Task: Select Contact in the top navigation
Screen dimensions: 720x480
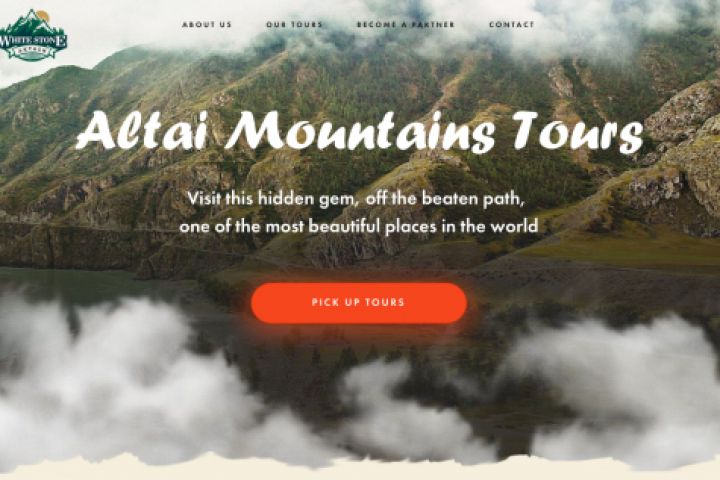Action: coord(512,24)
